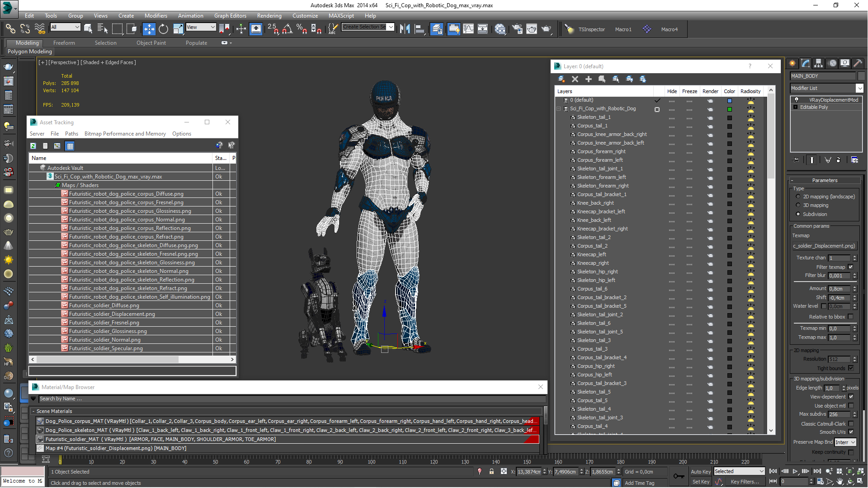Open the Motion command panel tab
This screenshot has height=488, width=868.
click(x=832, y=63)
